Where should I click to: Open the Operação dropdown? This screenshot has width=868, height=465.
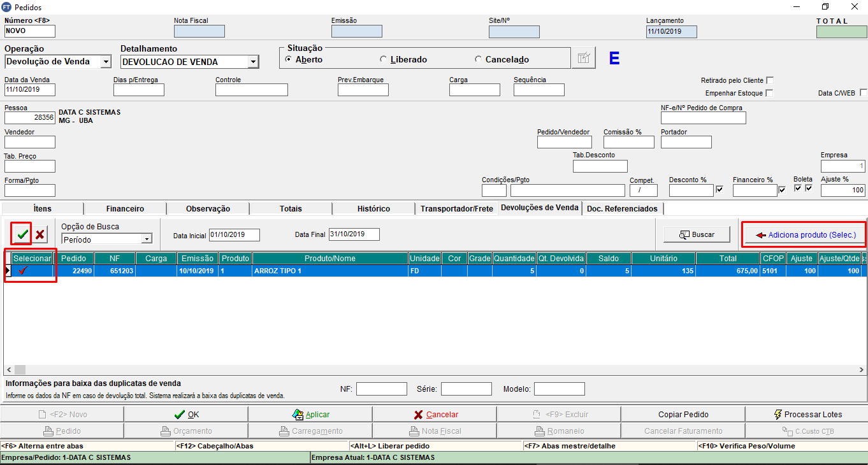point(106,62)
